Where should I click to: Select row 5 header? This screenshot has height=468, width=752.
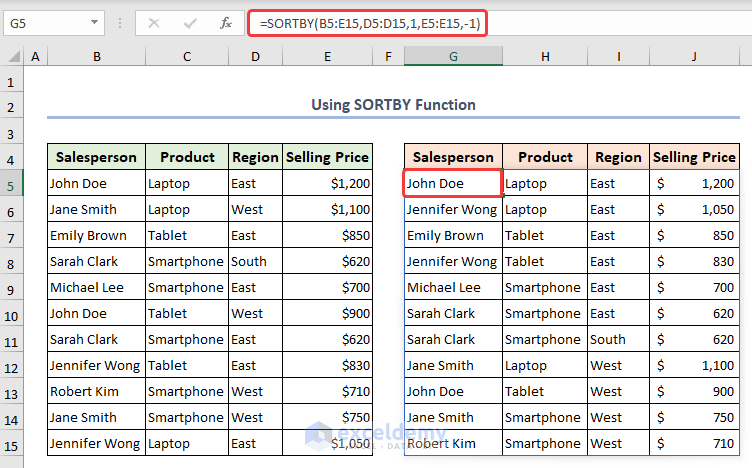pyautogui.click(x=11, y=184)
